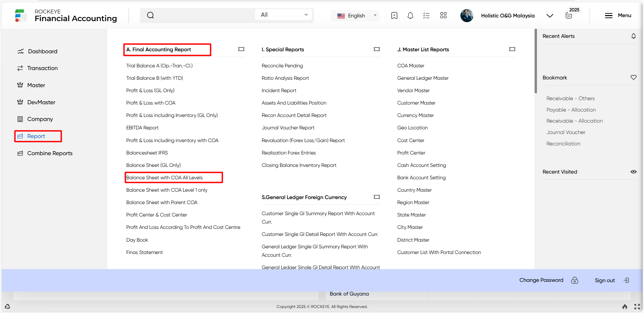644x313 pixels.
Task: Open Finas Statement report
Action: (144, 252)
